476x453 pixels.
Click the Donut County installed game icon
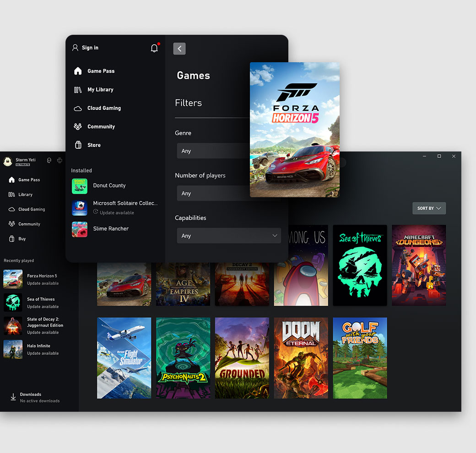pyautogui.click(x=80, y=186)
